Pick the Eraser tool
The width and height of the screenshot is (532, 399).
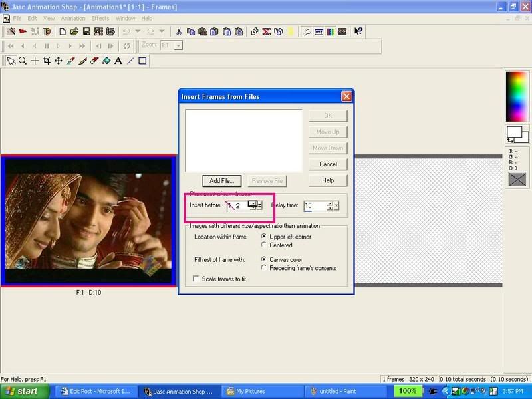[x=94, y=61]
